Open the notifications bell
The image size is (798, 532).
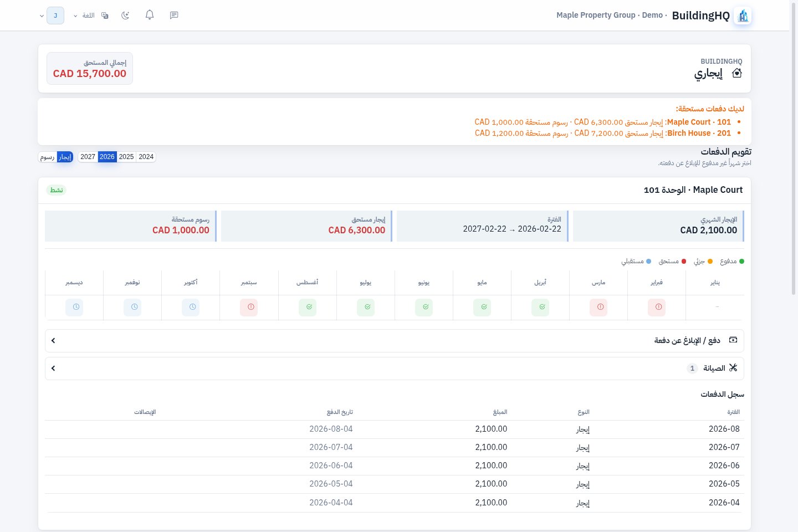pyautogui.click(x=150, y=16)
